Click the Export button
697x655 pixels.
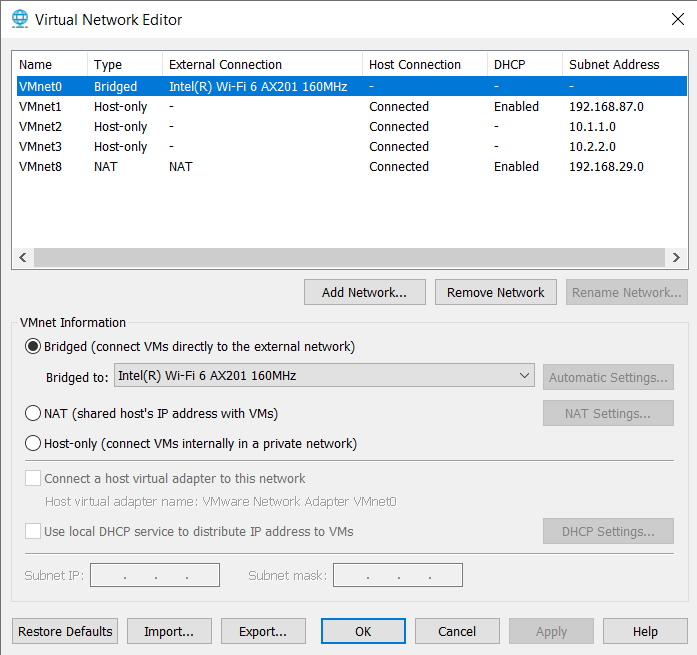[263, 631]
